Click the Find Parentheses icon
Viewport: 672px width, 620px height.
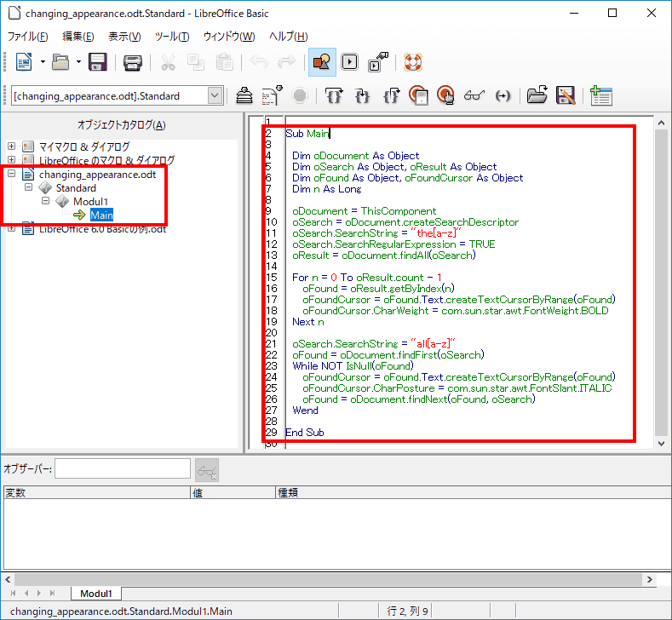point(503,95)
